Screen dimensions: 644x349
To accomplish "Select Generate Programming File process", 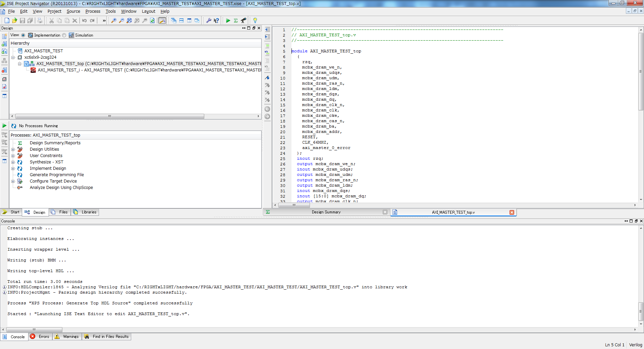I will coord(57,175).
